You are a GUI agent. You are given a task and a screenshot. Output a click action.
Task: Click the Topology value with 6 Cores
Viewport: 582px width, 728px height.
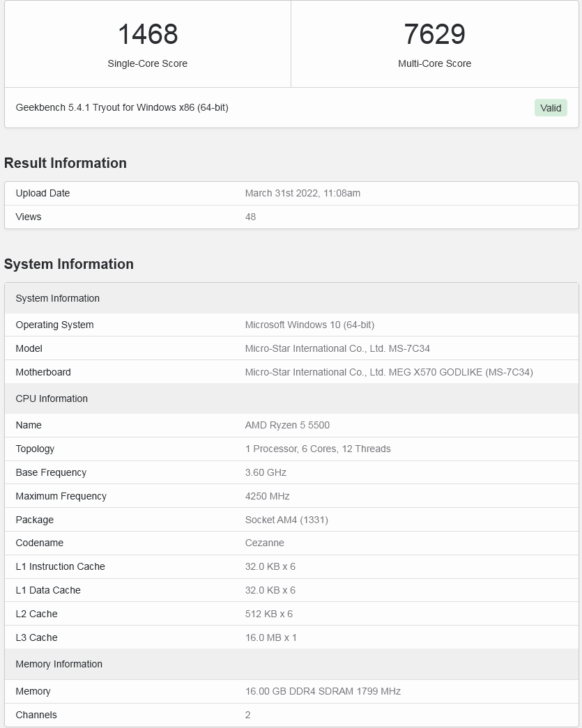pos(318,449)
